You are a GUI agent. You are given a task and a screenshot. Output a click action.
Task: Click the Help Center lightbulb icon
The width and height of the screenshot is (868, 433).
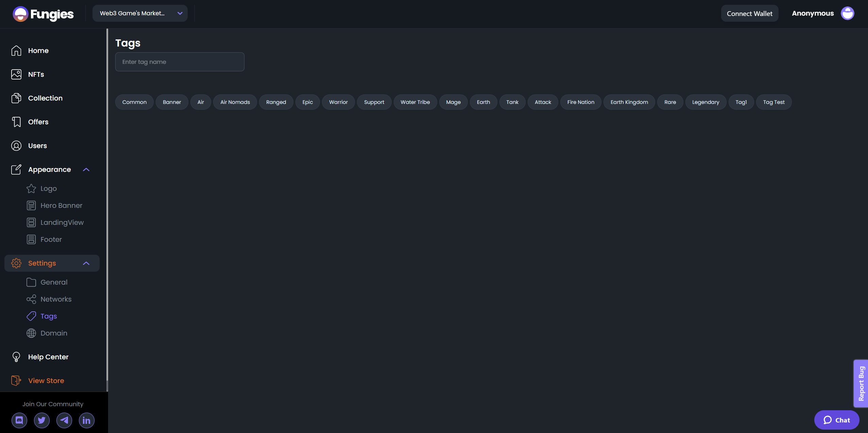pyautogui.click(x=16, y=357)
